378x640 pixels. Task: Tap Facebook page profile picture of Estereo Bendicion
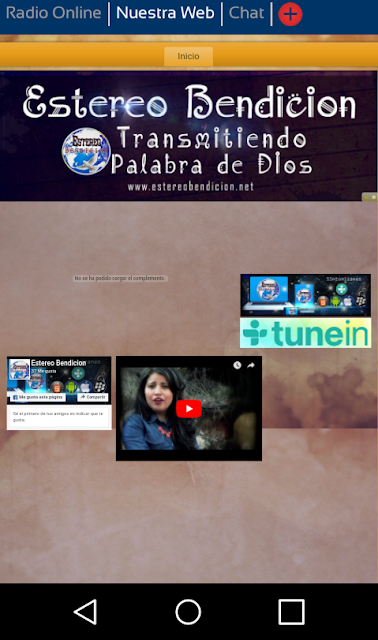click(20, 369)
